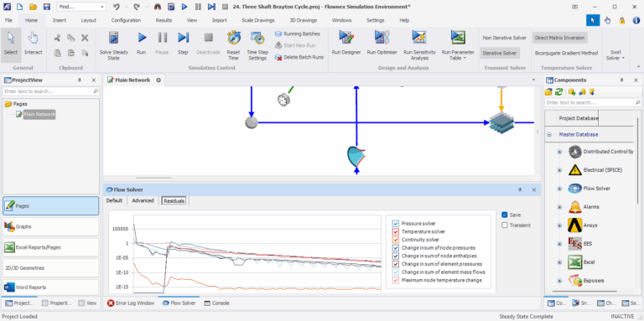Click the Open folder icon in title bar
644x321 pixels.
click(x=33, y=7)
